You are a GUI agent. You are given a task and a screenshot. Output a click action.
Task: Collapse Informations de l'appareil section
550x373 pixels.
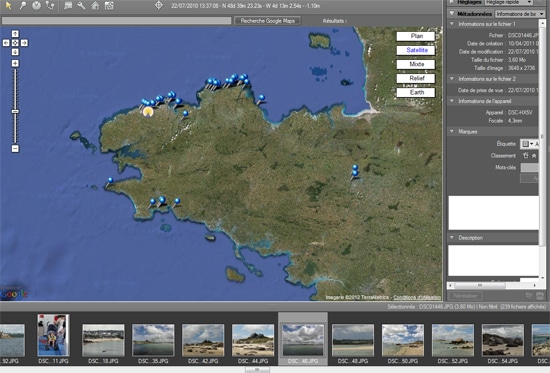(x=452, y=101)
